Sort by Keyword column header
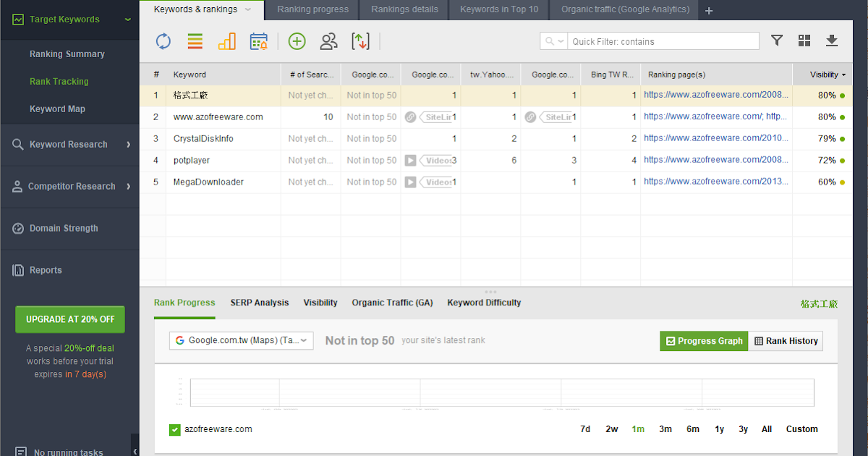The image size is (868, 456). (x=223, y=75)
